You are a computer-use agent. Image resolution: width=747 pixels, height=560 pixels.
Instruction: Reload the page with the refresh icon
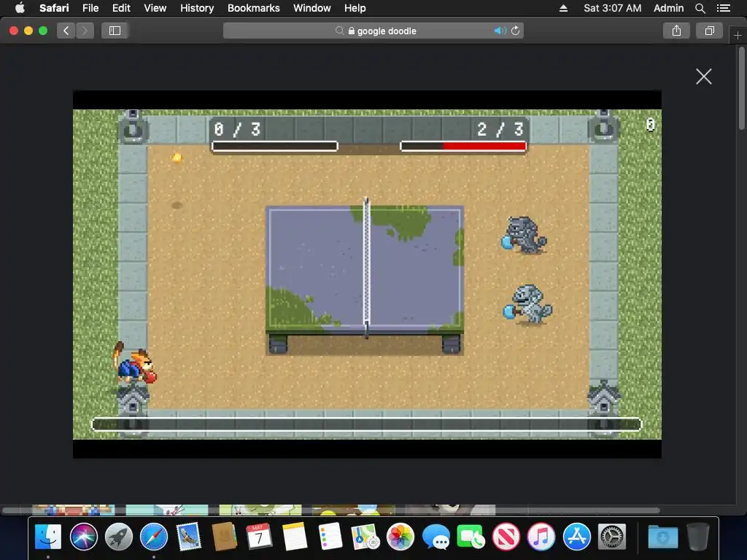click(x=516, y=31)
